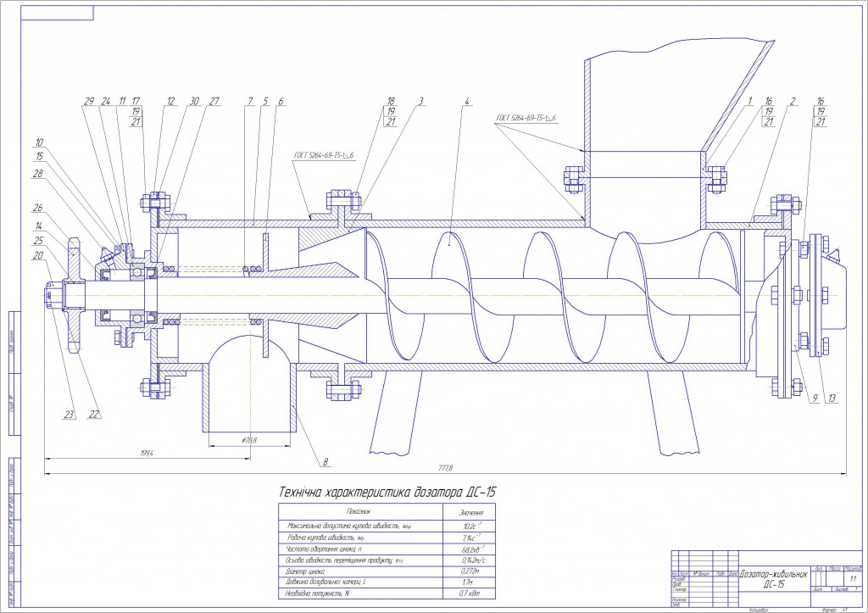Click the value 68,2хв⁻¹ in the table

[x=473, y=549]
